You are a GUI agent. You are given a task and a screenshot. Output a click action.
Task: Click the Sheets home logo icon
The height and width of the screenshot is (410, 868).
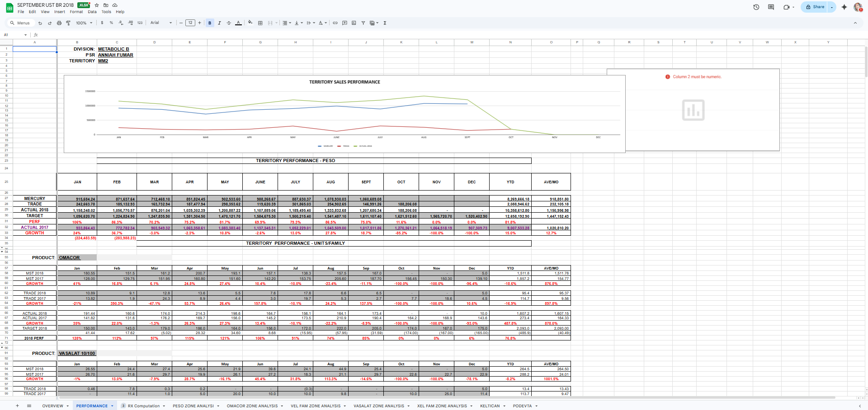click(9, 8)
